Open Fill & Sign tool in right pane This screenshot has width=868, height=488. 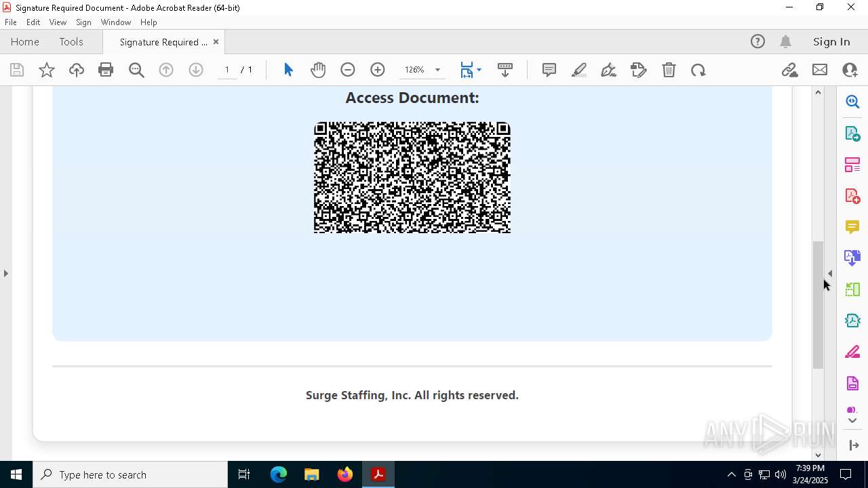coord(852,352)
